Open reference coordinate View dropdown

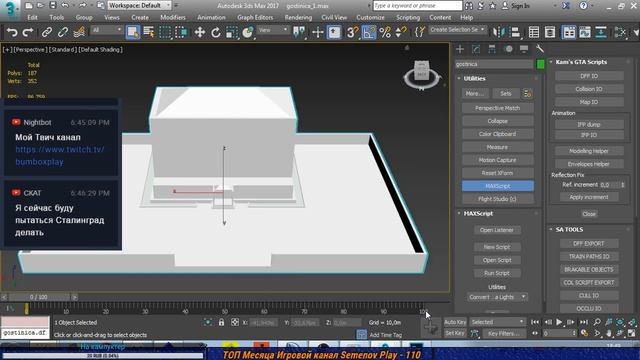tap(273, 30)
